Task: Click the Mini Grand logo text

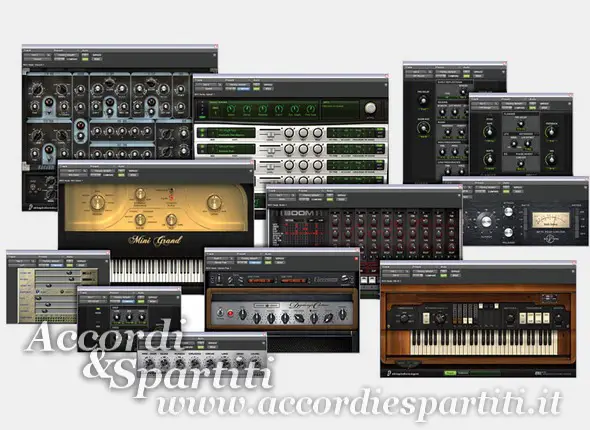Action: click(x=155, y=240)
